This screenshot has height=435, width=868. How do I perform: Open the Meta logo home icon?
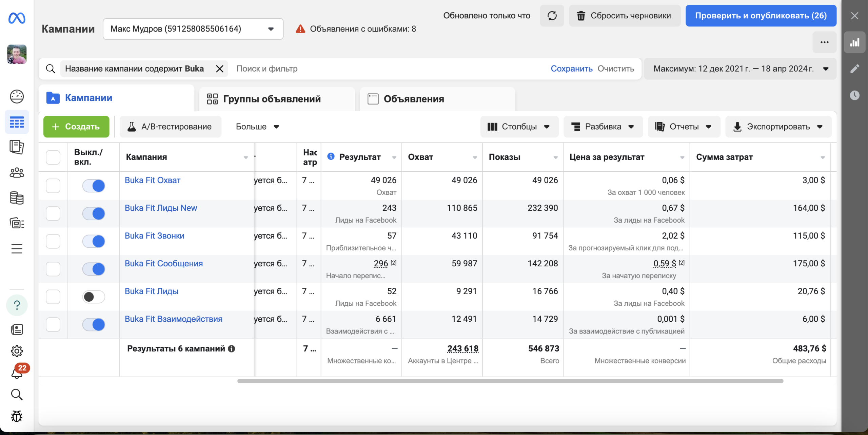[x=17, y=18]
